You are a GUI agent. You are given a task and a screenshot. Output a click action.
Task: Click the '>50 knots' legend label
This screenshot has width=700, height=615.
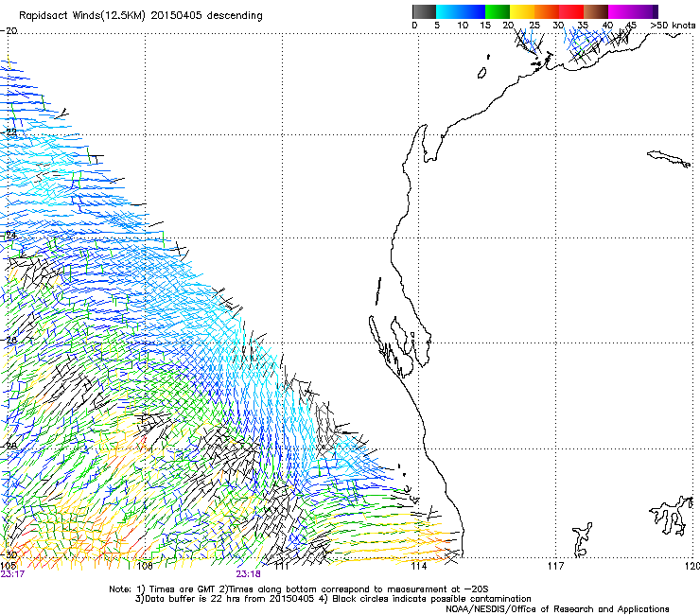click(x=673, y=26)
